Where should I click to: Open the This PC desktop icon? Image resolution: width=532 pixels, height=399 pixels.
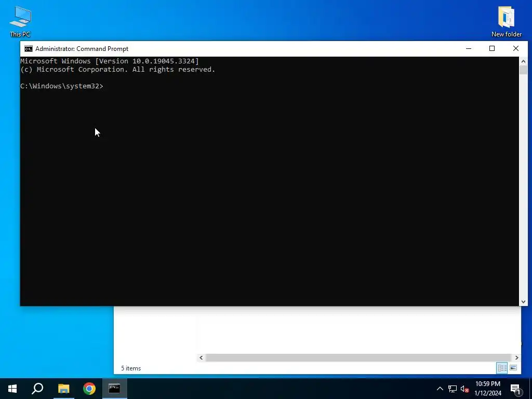[20, 21]
